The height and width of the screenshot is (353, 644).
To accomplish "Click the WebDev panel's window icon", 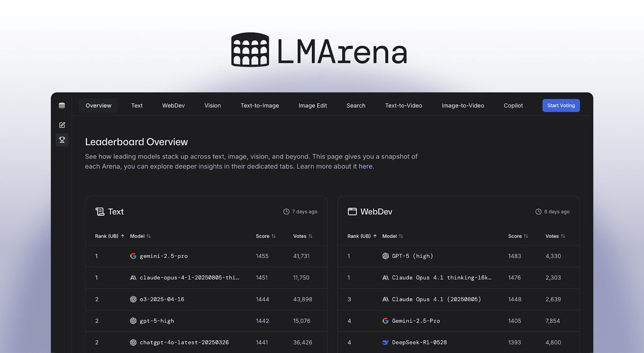I will point(353,211).
